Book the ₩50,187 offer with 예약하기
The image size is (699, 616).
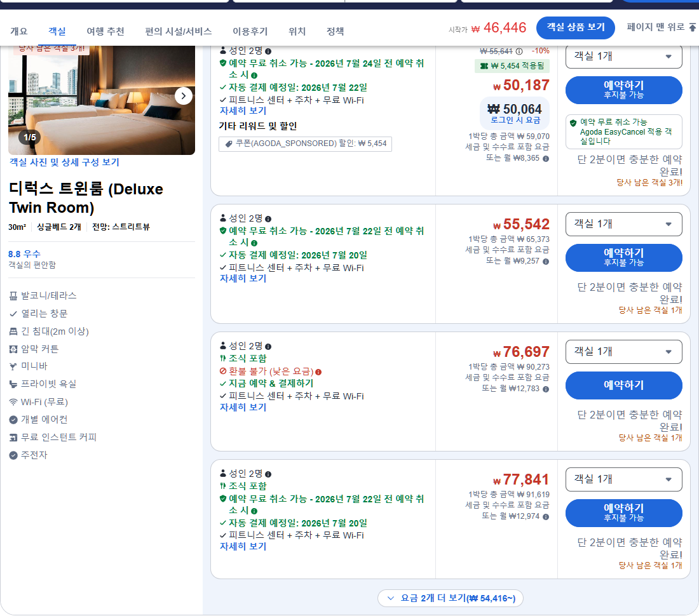(x=623, y=90)
